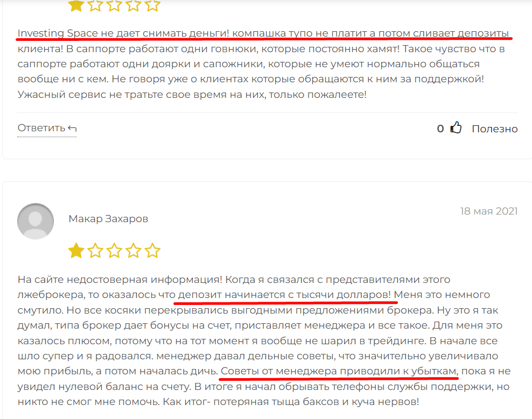Screen dimensions: 532x419
Task: Click the filled gold star in the top review's rating
Action: click(x=76, y=5)
